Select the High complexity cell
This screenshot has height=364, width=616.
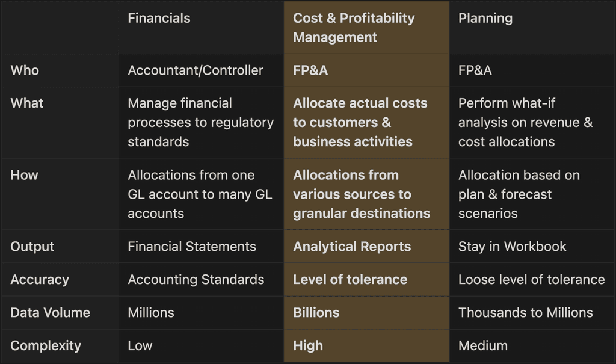pyautogui.click(x=308, y=346)
